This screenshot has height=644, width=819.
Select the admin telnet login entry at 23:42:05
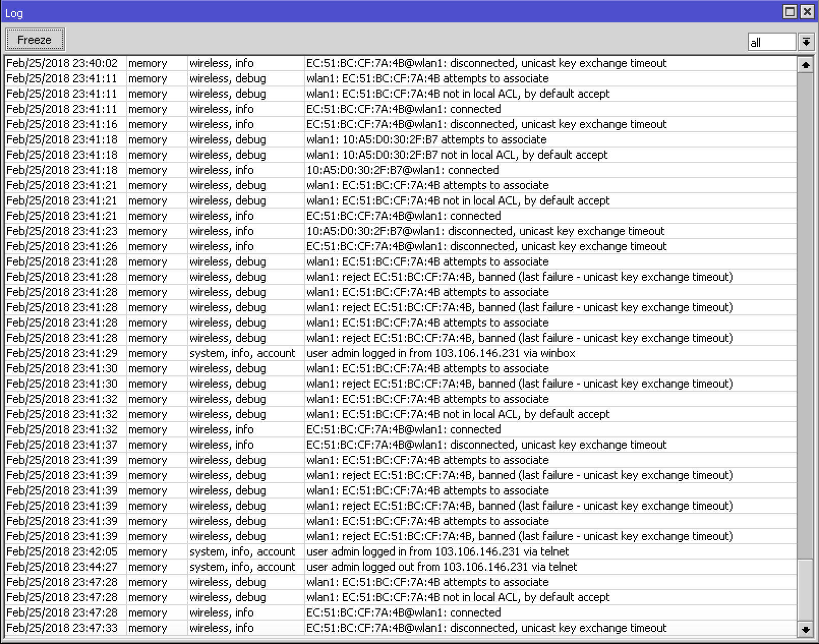point(437,551)
